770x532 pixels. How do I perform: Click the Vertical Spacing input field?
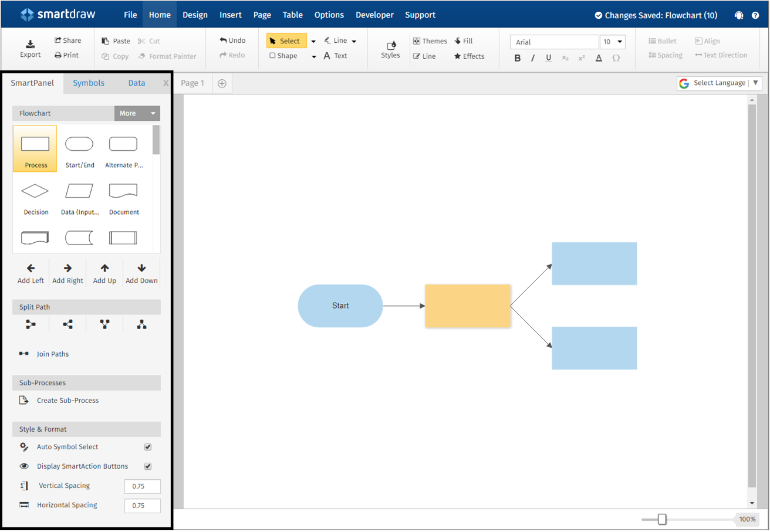(142, 486)
